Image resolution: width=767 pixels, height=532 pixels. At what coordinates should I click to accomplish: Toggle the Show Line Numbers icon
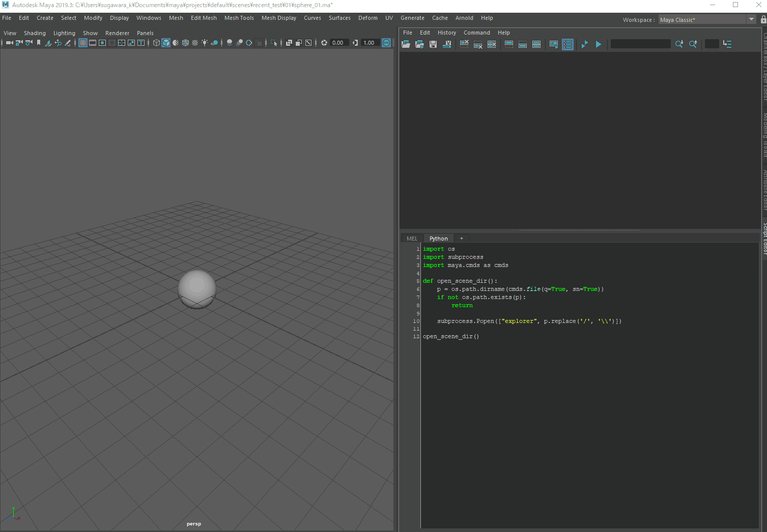(x=567, y=44)
